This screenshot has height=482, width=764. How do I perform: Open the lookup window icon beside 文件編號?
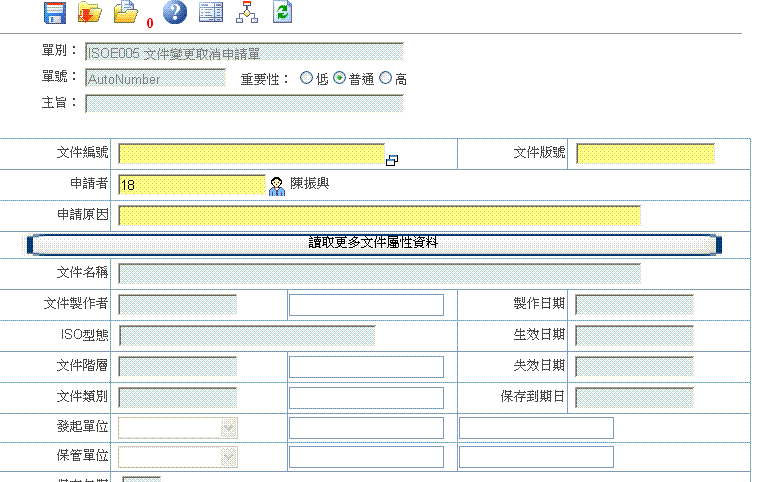[x=392, y=160]
